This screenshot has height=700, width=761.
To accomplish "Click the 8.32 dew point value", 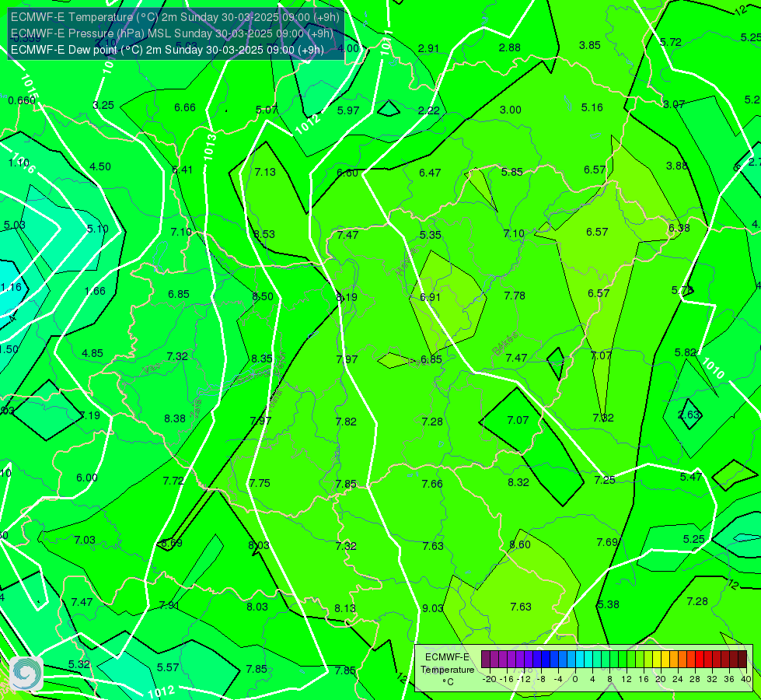I will click(x=518, y=482).
